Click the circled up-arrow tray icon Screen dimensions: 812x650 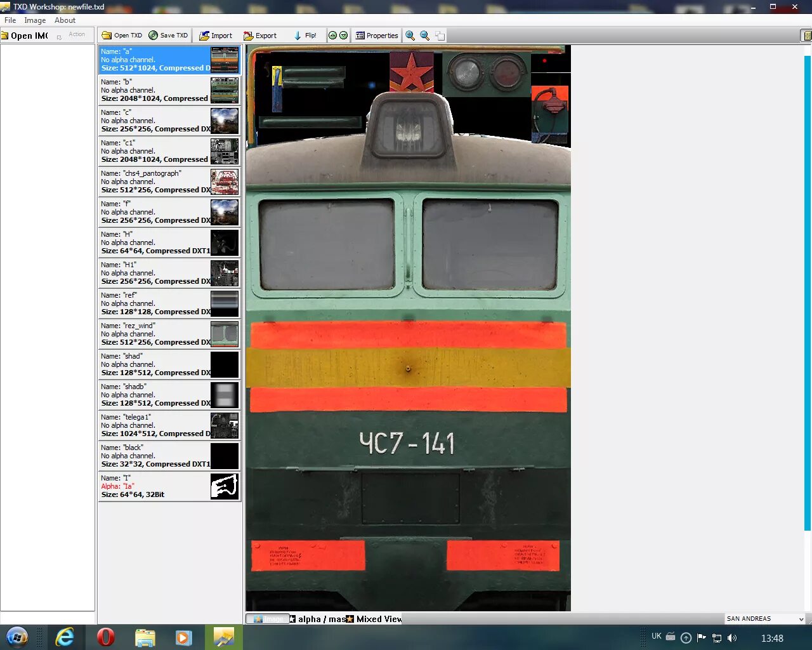[686, 638]
